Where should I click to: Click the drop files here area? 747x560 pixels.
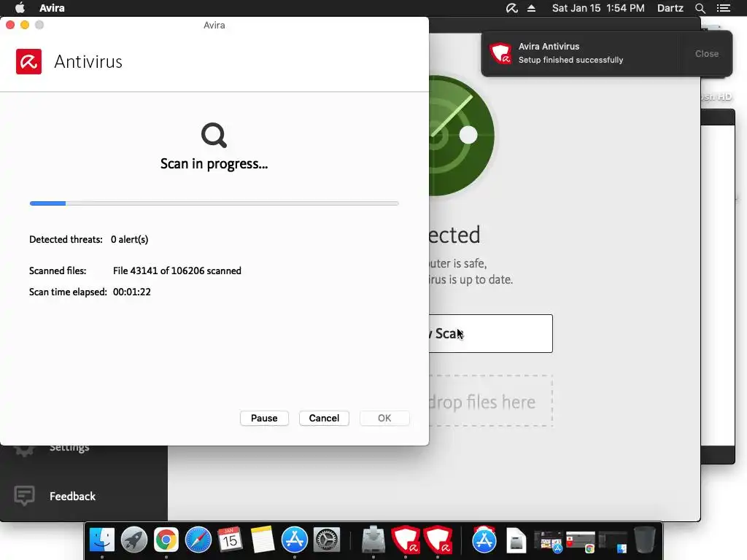click(x=491, y=401)
